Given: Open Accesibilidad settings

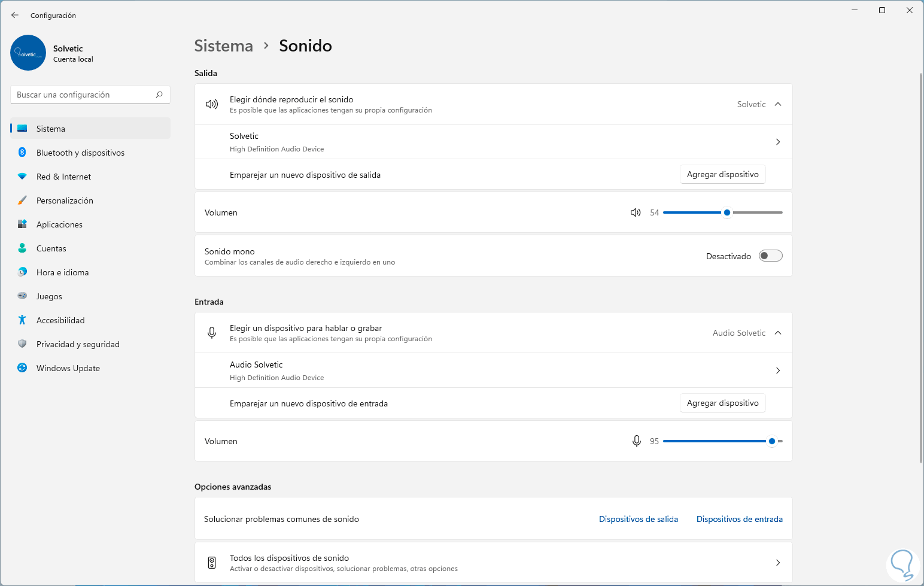Looking at the screenshot, I should (60, 320).
